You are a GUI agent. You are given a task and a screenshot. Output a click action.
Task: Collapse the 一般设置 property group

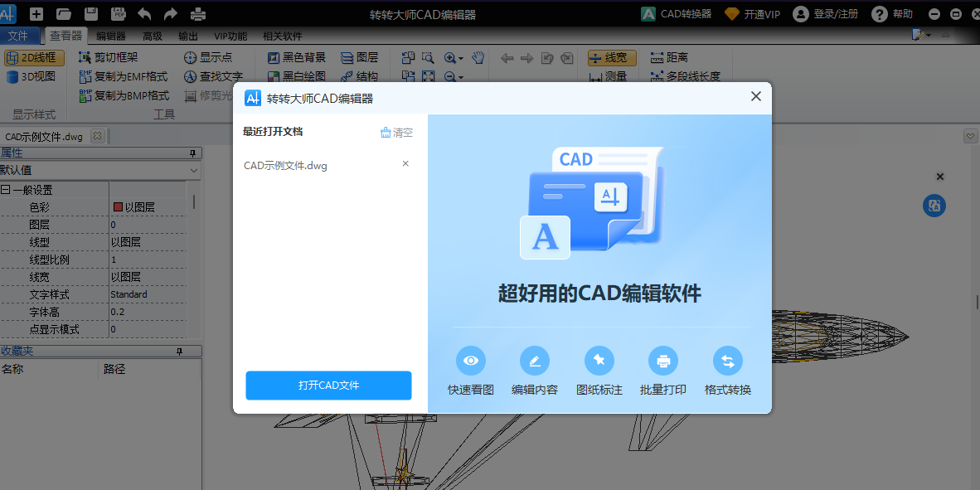point(6,190)
